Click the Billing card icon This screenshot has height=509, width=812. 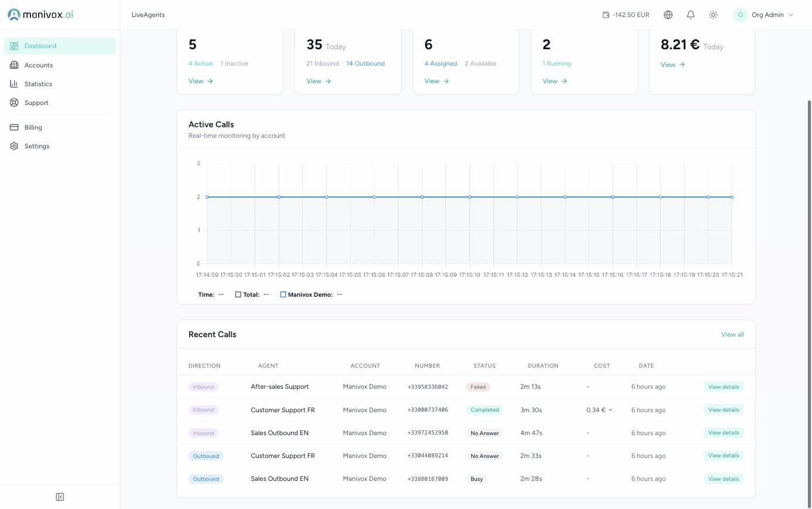(x=14, y=127)
